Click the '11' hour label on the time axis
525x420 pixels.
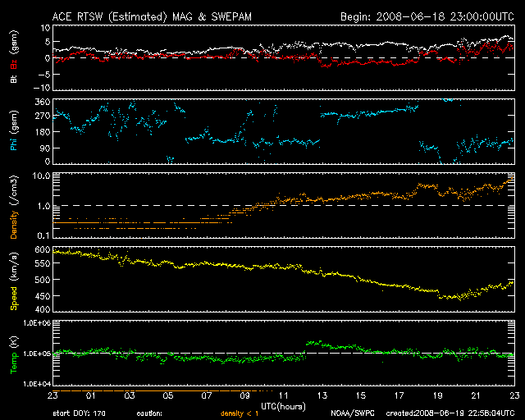(284, 395)
